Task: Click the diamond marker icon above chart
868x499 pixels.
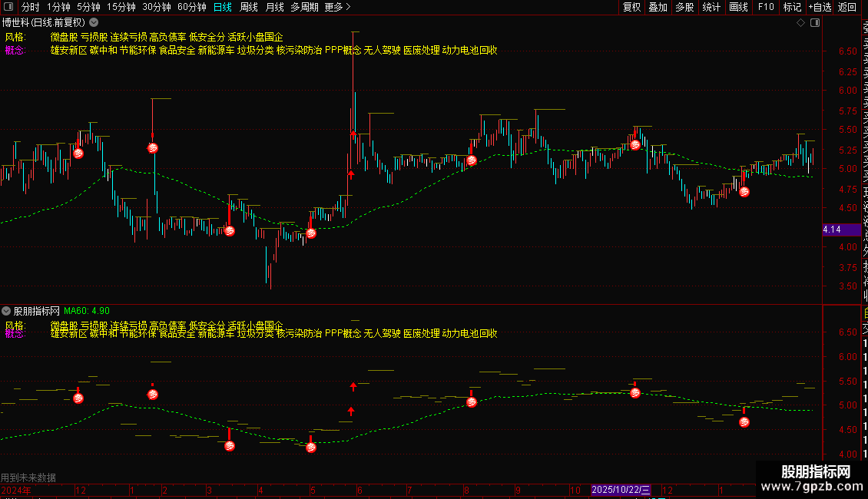Action: tap(800, 23)
